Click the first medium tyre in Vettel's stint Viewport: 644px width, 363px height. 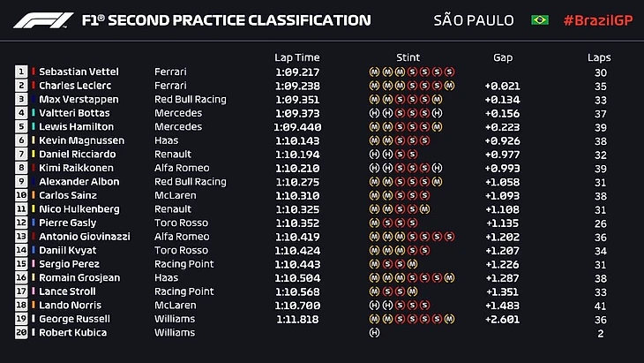click(374, 71)
